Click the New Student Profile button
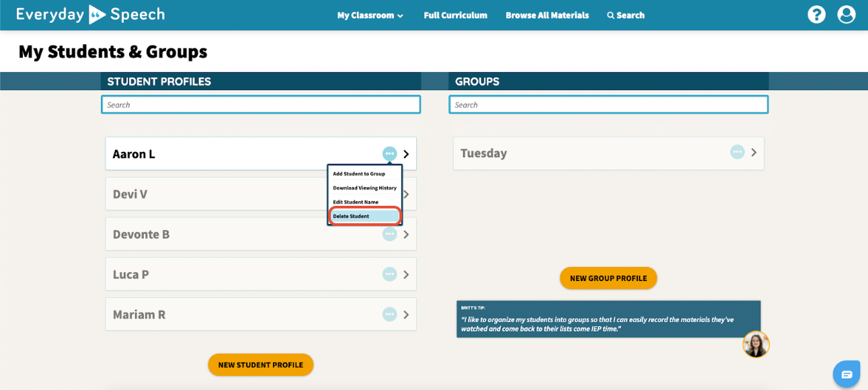Image resolution: width=868 pixels, height=390 pixels. click(261, 364)
